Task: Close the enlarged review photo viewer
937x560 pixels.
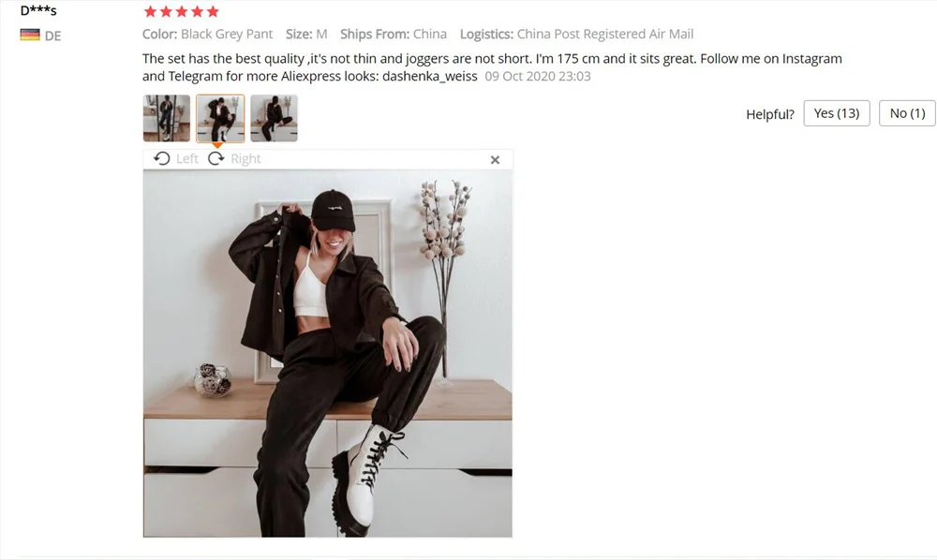Action: [495, 160]
